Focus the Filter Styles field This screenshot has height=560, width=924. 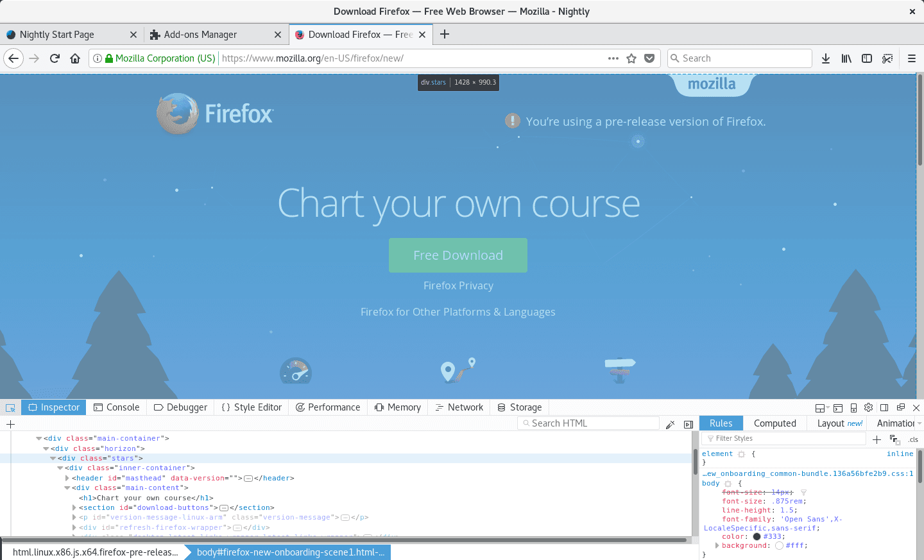(784, 439)
